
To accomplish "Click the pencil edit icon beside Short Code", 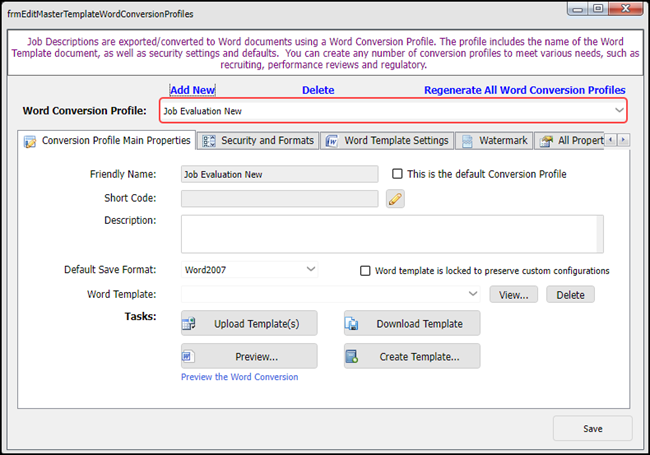I will click(395, 199).
